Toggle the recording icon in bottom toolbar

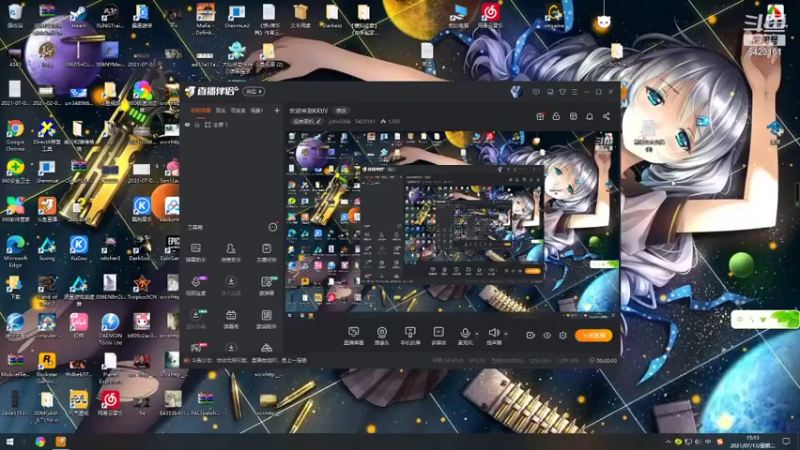(x=530, y=336)
